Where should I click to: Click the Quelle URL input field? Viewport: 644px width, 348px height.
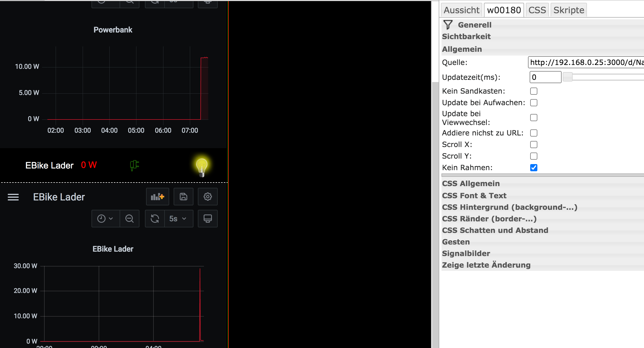(586, 62)
